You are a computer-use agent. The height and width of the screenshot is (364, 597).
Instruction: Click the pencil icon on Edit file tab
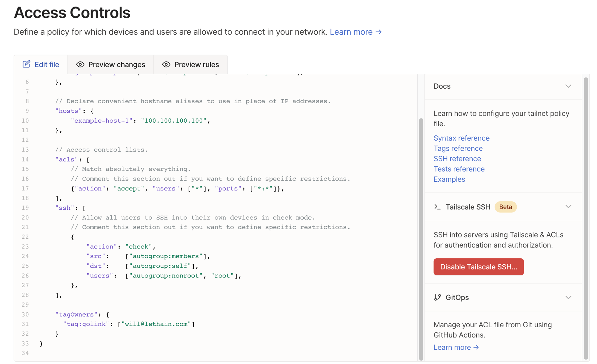pyautogui.click(x=27, y=64)
